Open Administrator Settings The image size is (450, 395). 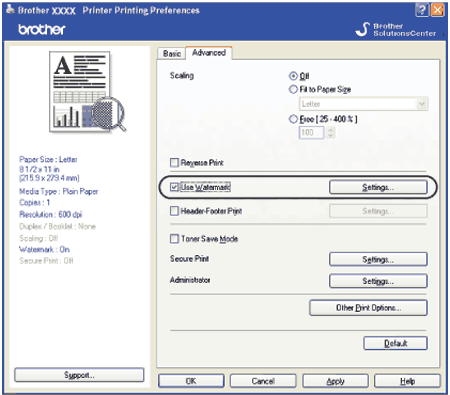(x=378, y=281)
